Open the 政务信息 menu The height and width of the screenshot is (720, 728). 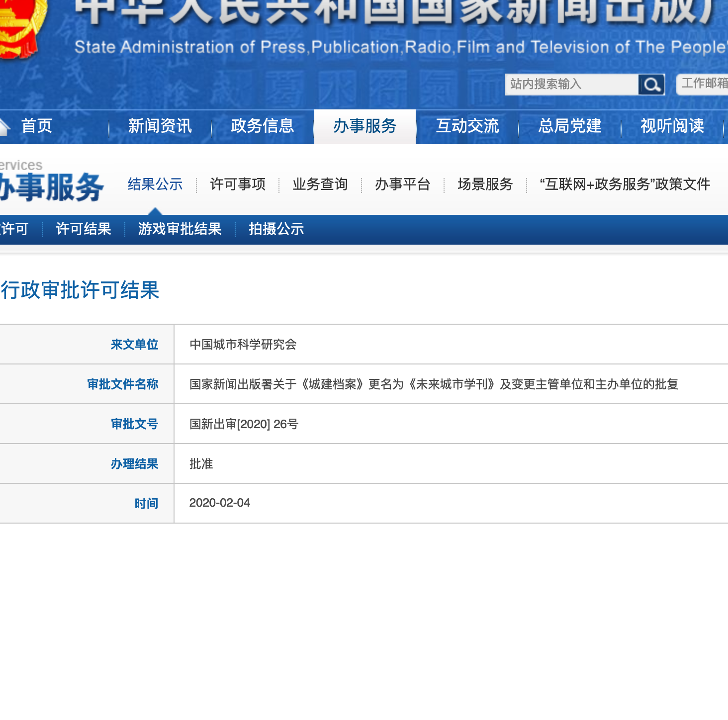coord(262,126)
